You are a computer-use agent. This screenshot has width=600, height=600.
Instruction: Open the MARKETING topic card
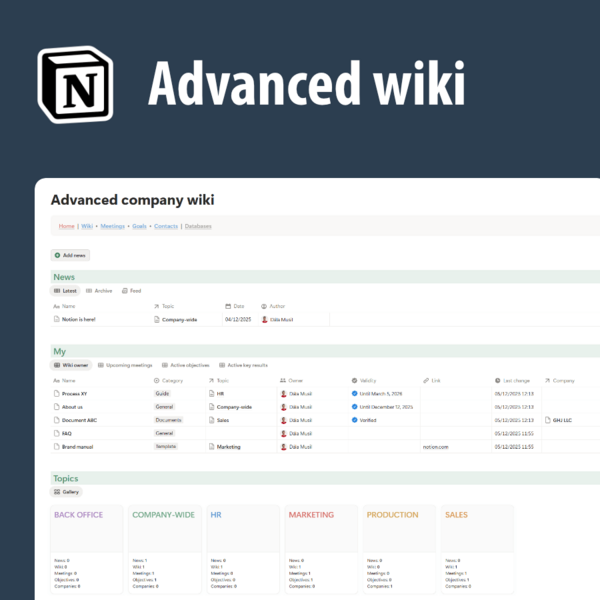(321, 549)
